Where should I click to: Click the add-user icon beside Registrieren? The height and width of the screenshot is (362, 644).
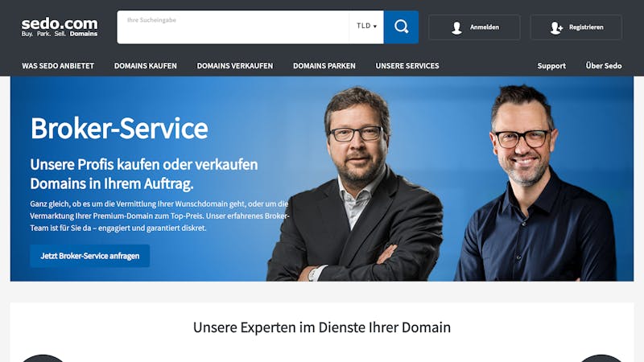[556, 27]
